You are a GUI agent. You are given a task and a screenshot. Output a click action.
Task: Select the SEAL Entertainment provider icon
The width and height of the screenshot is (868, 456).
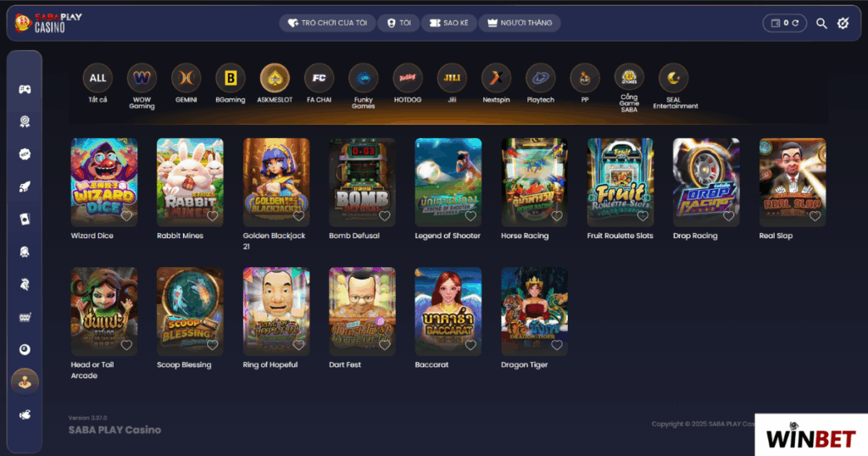coord(673,78)
